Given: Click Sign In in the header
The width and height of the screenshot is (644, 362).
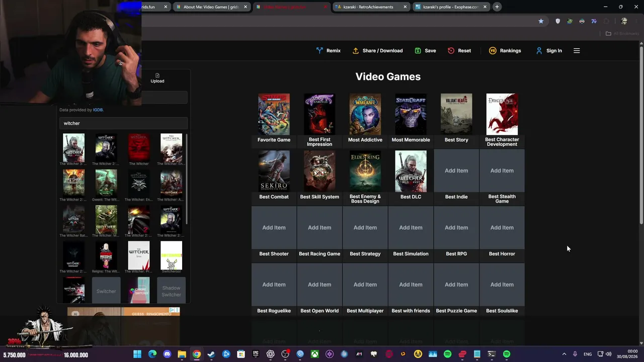Looking at the screenshot, I should [549, 51].
